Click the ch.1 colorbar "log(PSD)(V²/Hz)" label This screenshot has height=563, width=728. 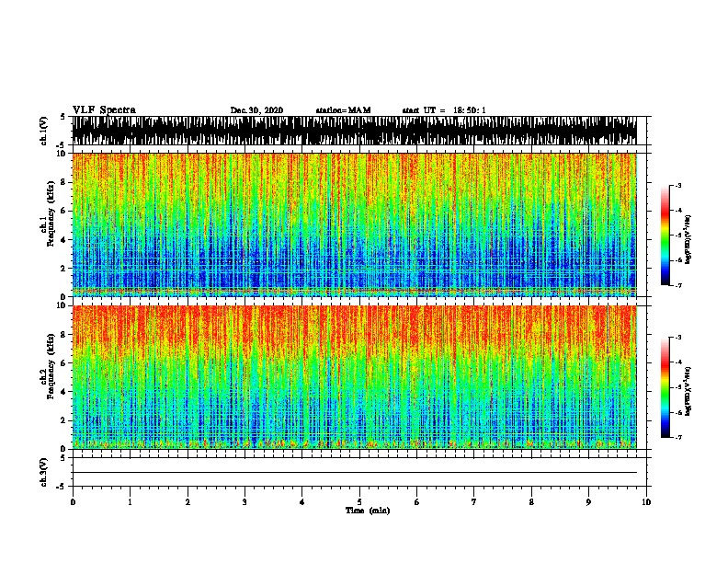(688, 239)
